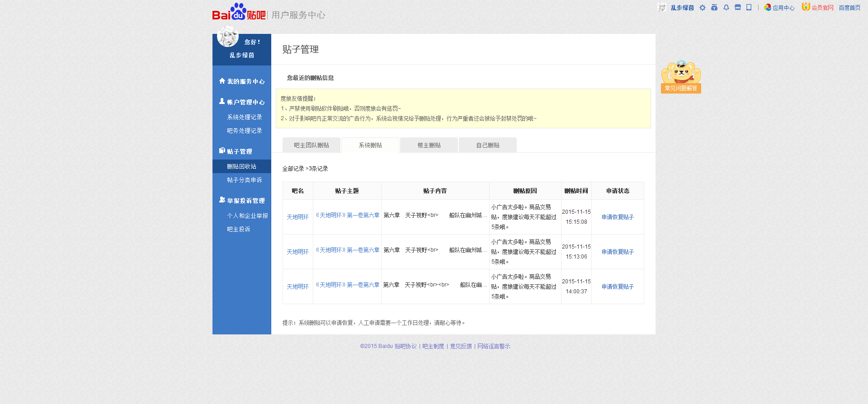Click 申请恢复贴子 for the 14:00:37 post
The width and height of the screenshot is (868, 404).
coord(618,287)
